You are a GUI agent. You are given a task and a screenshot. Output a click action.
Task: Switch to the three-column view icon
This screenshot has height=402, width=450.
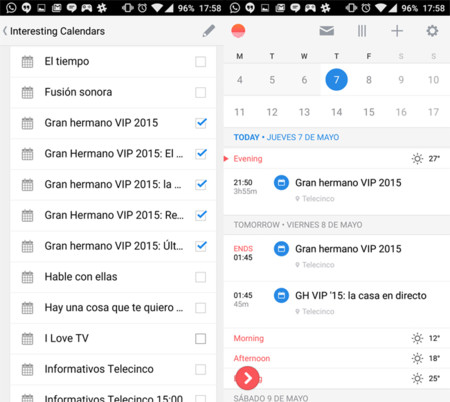pyautogui.click(x=362, y=31)
